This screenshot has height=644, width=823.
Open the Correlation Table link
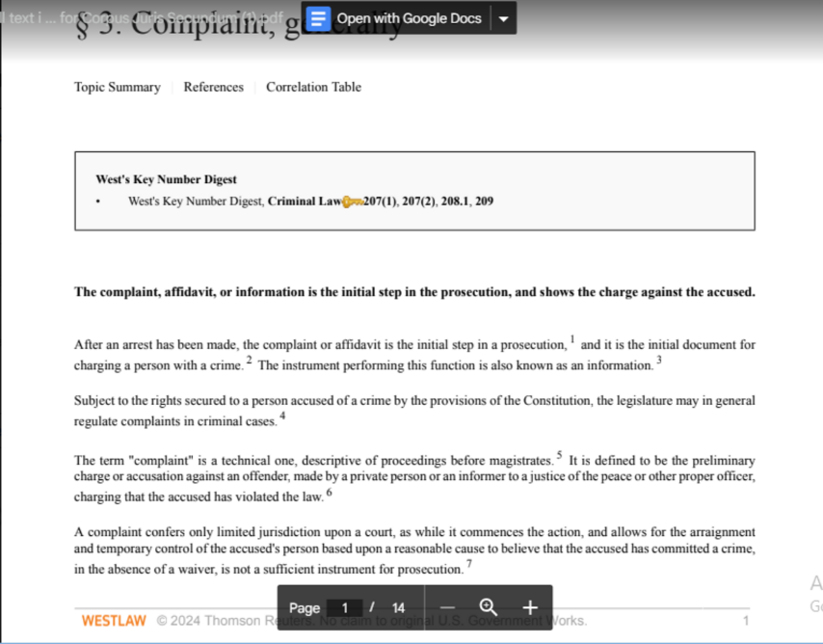coord(313,87)
